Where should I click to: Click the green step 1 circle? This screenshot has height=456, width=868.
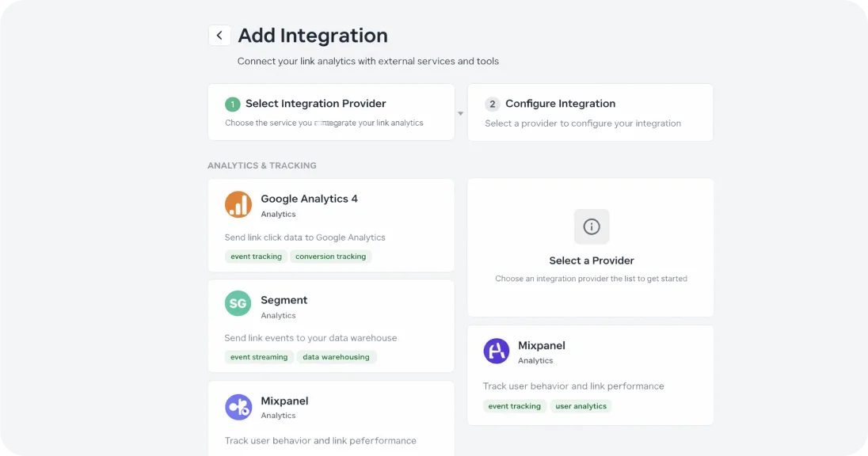(232, 104)
